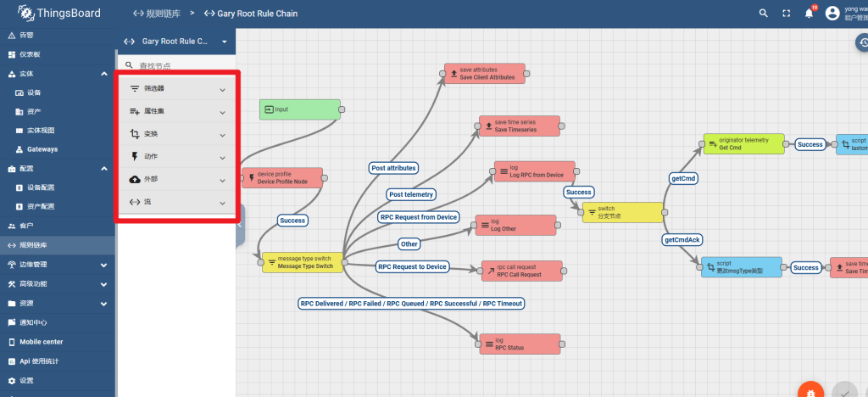The height and width of the screenshot is (397, 868).
Task: Click the ThingsBoard logo
Action: coord(58,14)
